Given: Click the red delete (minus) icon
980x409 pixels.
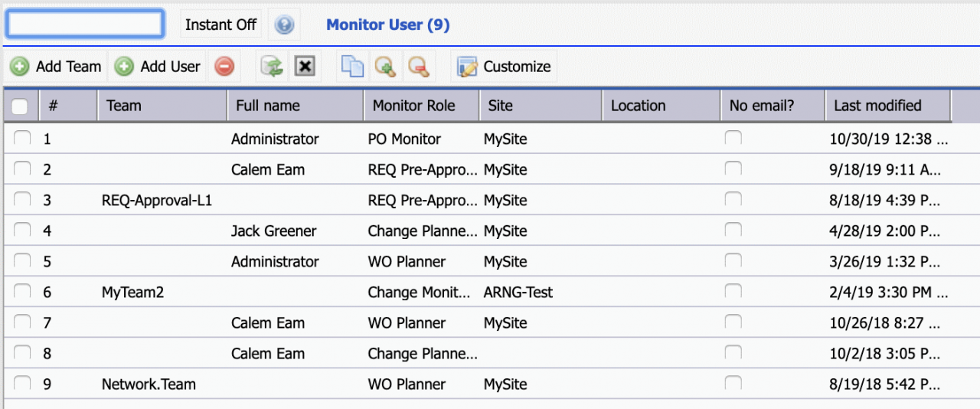Looking at the screenshot, I should point(224,67).
